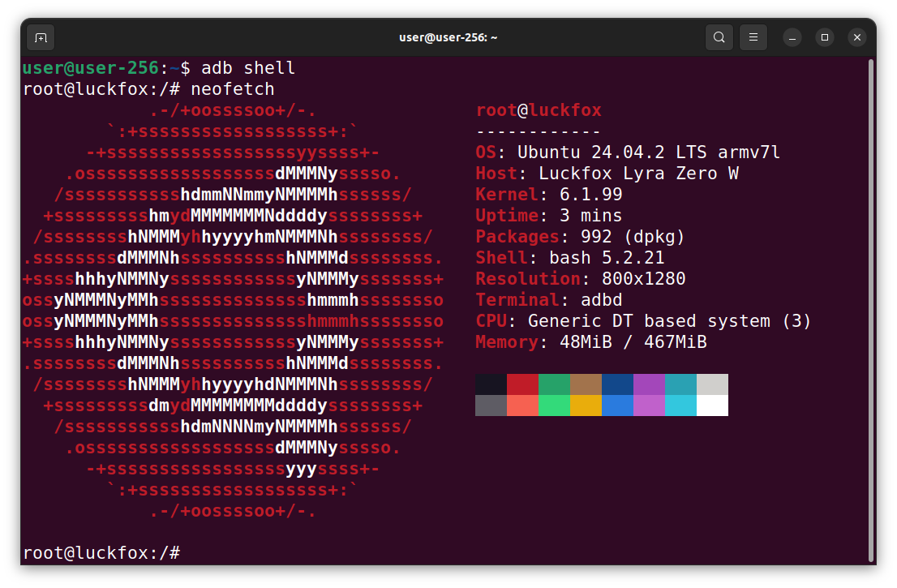Image resolution: width=897 pixels, height=588 pixels.
Task: Click the red 'OS' label
Action: point(486,152)
